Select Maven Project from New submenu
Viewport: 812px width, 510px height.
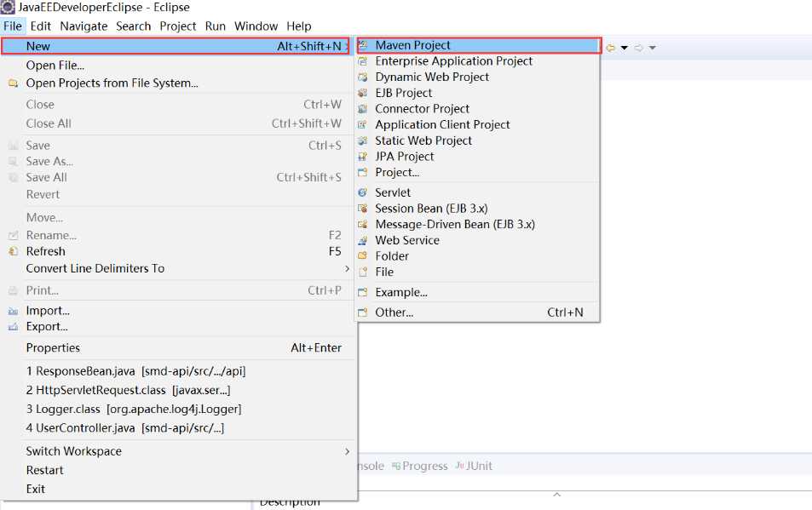pos(479,45)
